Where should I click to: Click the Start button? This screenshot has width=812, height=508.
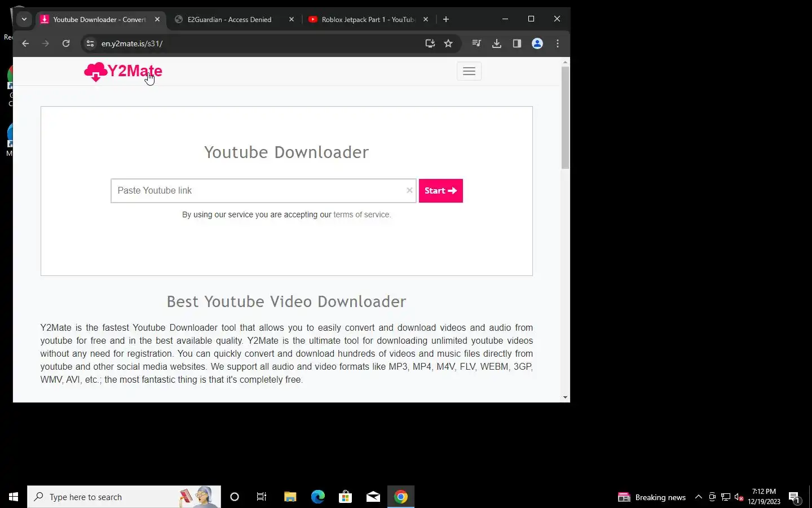(x=440, y=191)
